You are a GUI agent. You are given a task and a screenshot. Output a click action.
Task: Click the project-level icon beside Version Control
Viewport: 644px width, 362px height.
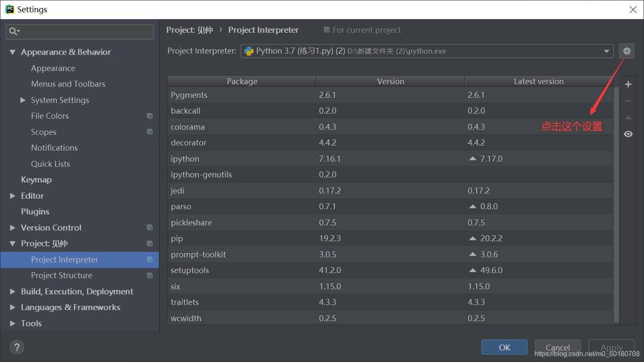150,228
